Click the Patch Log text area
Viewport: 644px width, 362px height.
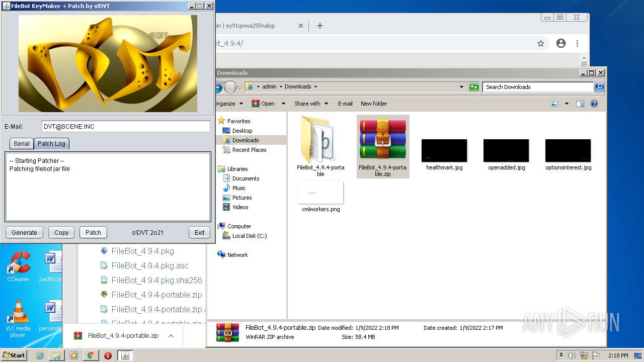coord(108,187)
